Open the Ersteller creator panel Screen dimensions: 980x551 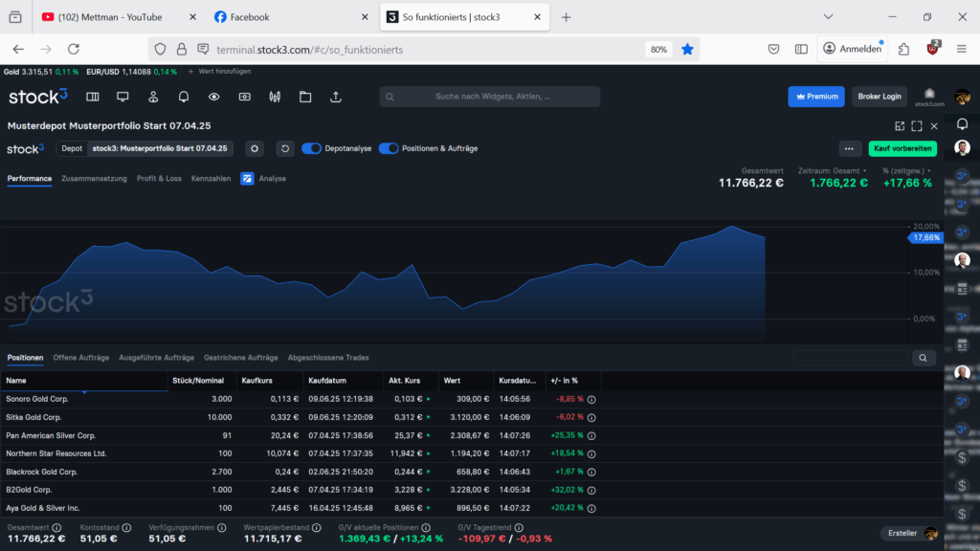pos(909,533)
